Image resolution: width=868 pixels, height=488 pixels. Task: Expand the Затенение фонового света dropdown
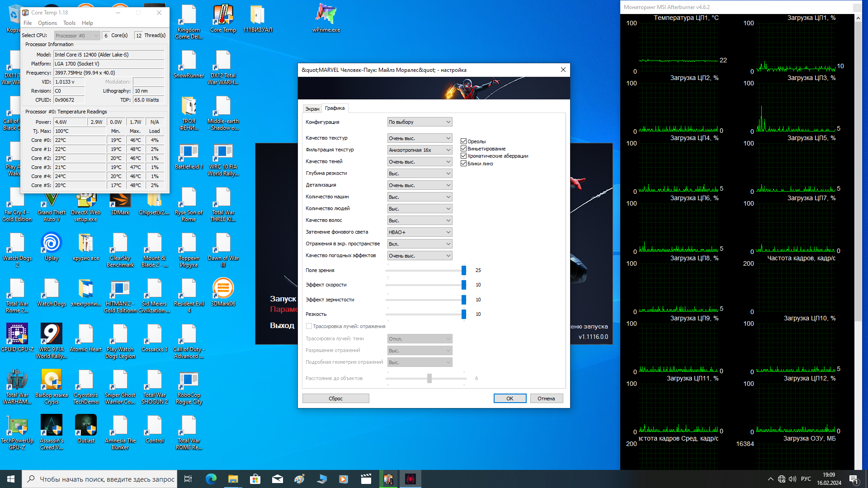(x=420, y=232)
